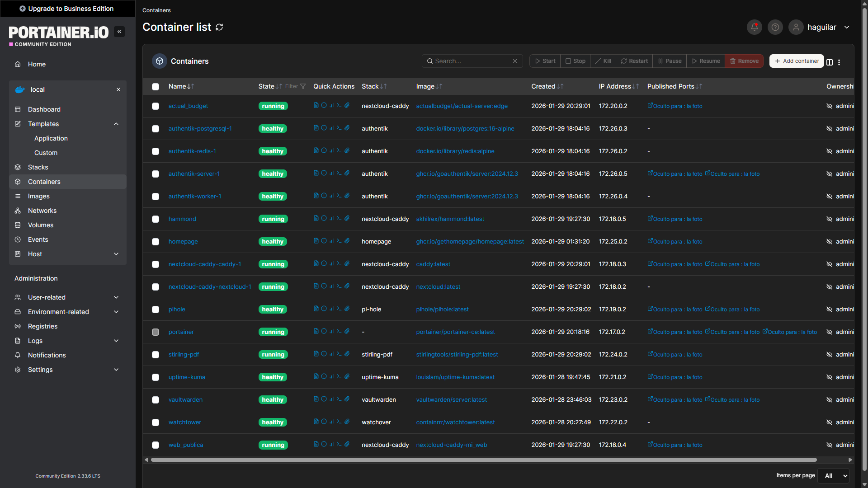Click the page's vertical scrollbar
This screenshot has width=868, height=488.
tap(864, 239)
